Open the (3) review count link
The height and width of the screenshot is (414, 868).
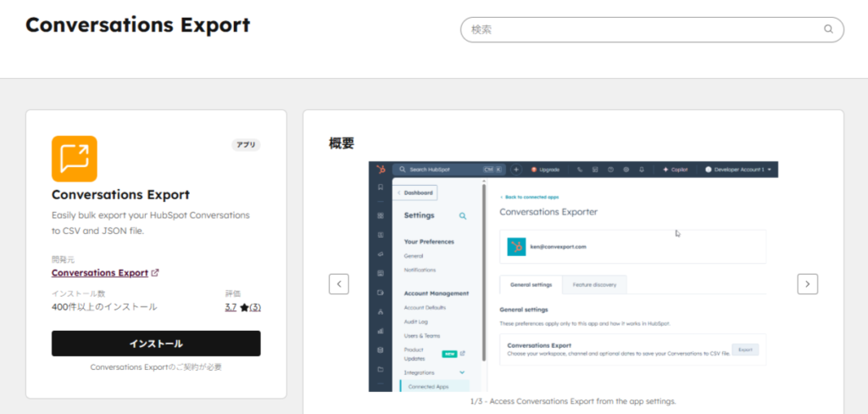click(254, 307)
